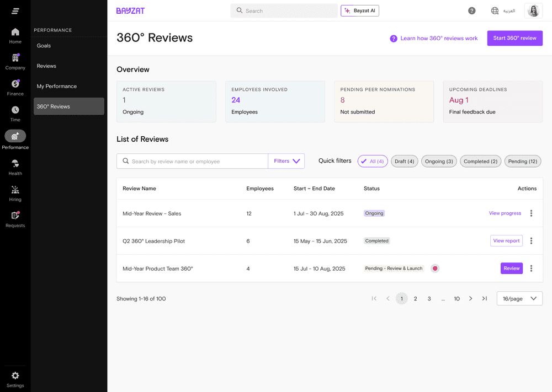Screen dimensions: 552x392
Task: Select the Completed quick filter
Action: (480, 161)
